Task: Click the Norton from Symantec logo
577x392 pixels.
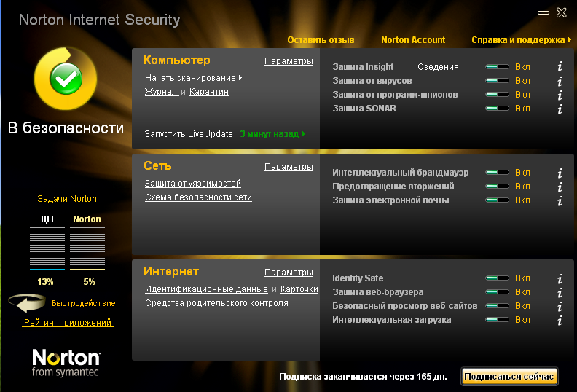Action: point(66,363)
